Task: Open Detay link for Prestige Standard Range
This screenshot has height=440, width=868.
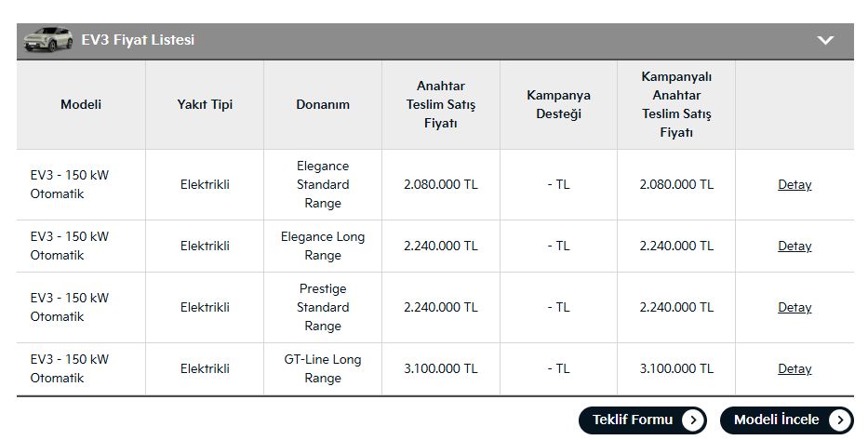Action: (x=795, y=307)
